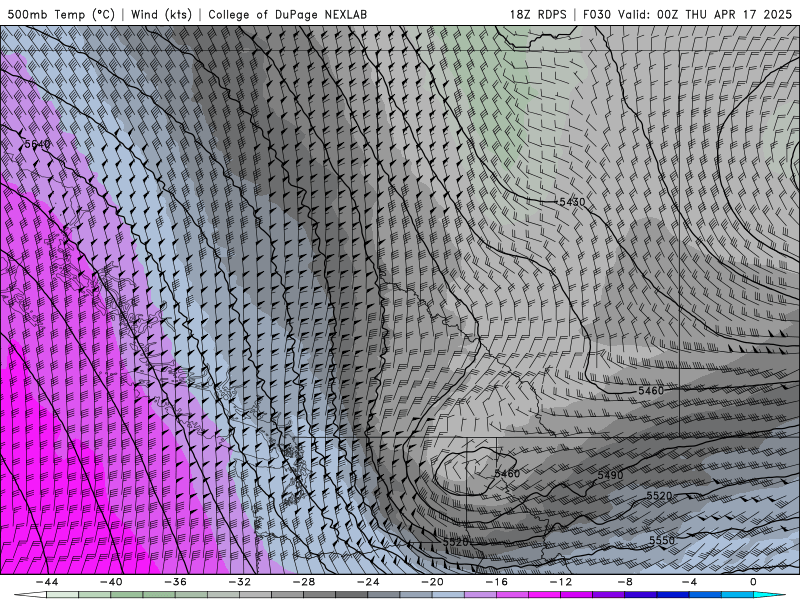Click the '18Z RDPS' model run label
The width and height of the screenshot is (800, 600).
pyautogui.click(x=538, y=14)
